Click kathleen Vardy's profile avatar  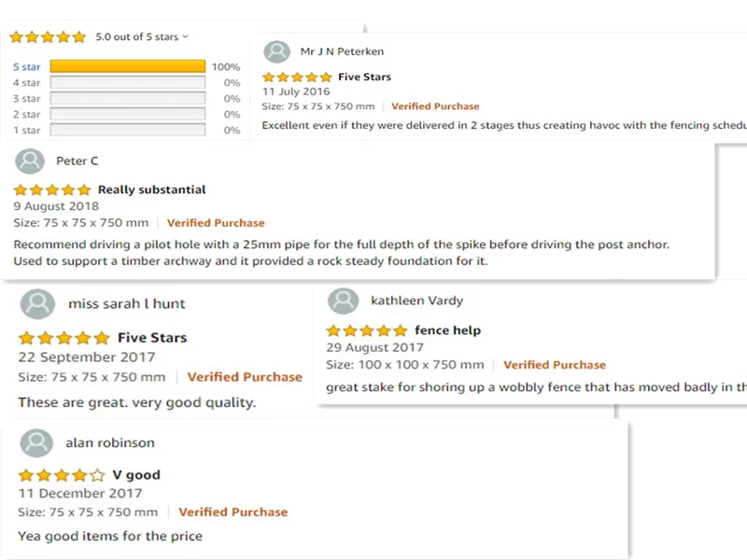tap(344, 301)
